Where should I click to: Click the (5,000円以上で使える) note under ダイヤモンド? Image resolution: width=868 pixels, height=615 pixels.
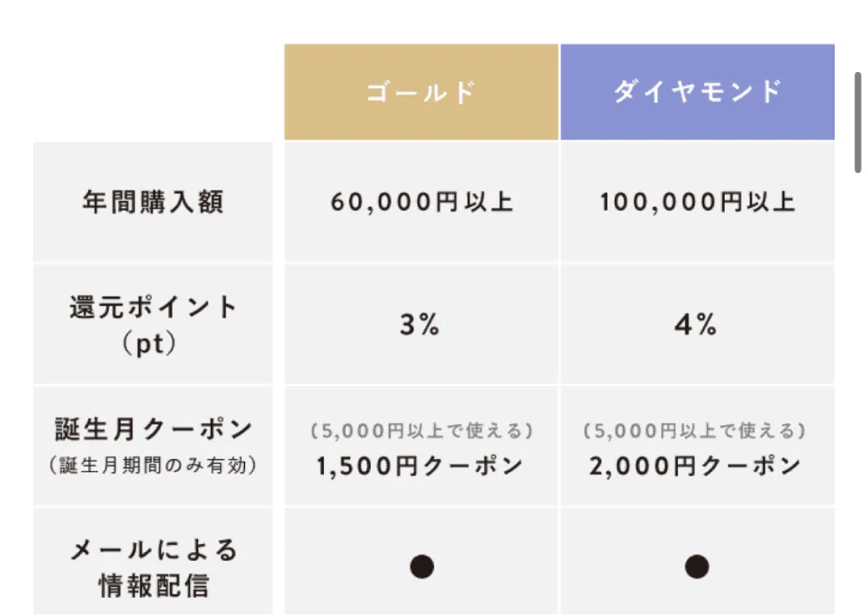pos(696,431)
